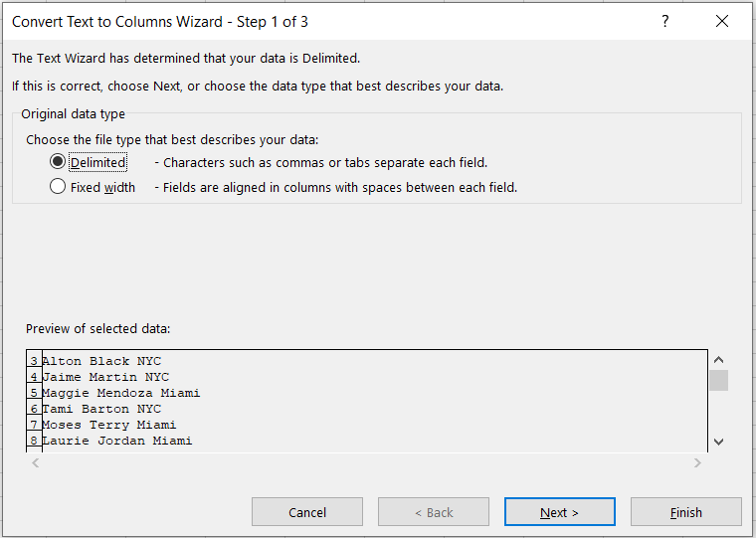Click the preview's scroll left arrow
756x538 pixels.
tap(35, 462)
